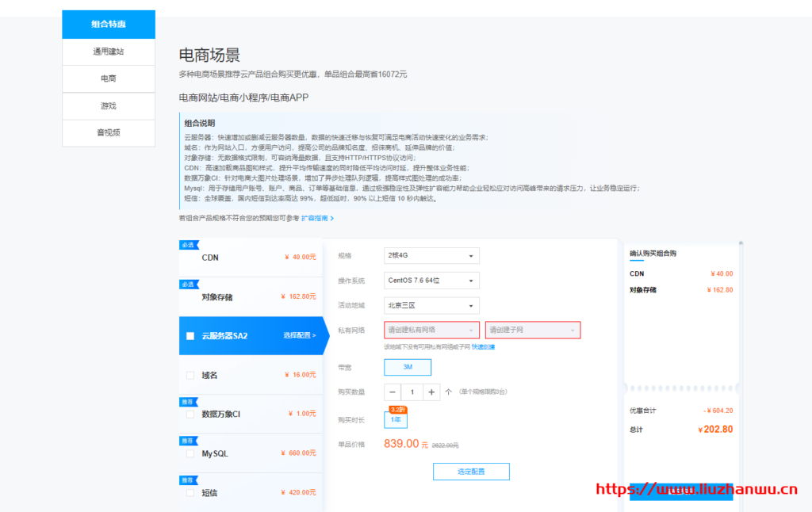Open the 请创建私有网络 dropdown
The height and width of the screenshot is (512, 812).
pos(431,330)
